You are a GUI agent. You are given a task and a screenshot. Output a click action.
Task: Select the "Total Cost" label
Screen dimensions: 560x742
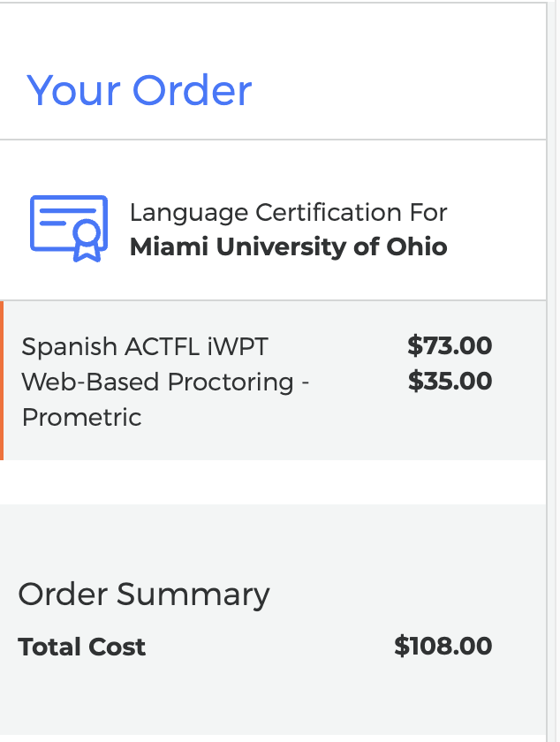(81, 647)
